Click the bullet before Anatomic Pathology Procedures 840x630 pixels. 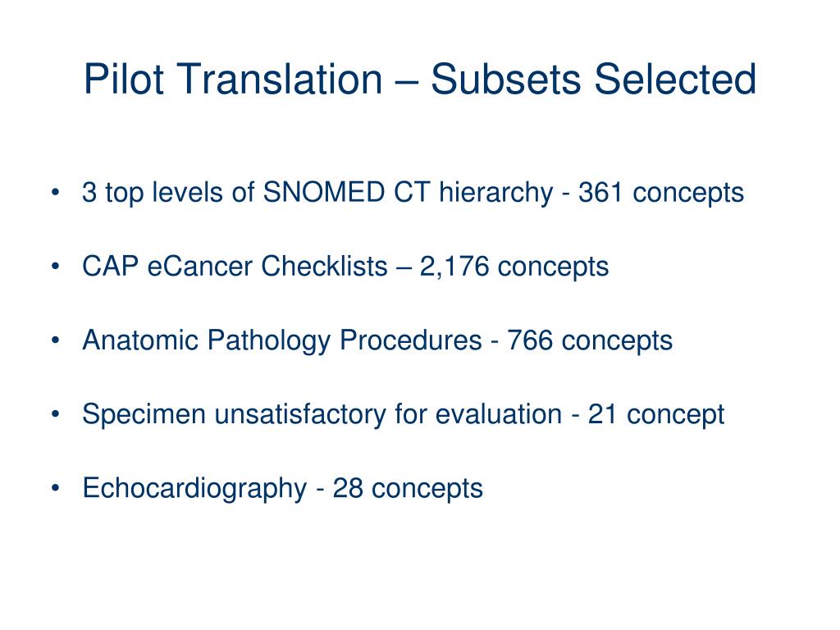coord(55,340)
